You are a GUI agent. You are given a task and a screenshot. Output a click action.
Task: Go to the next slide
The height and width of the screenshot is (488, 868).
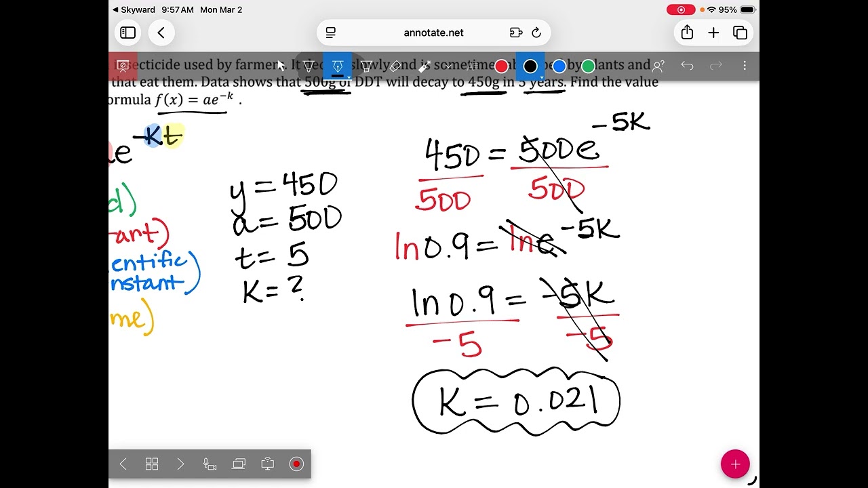coord(180,464)
